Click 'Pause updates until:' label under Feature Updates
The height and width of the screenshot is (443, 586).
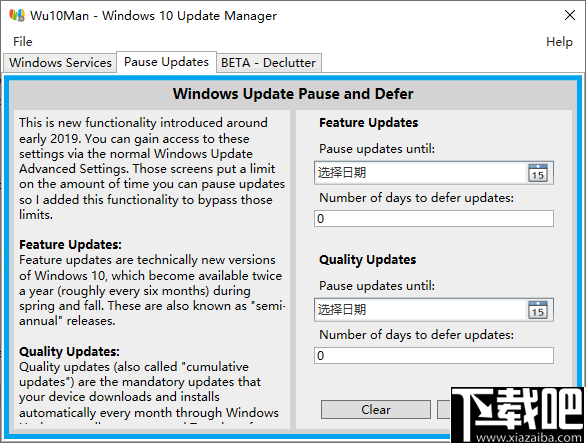[377, 149]
